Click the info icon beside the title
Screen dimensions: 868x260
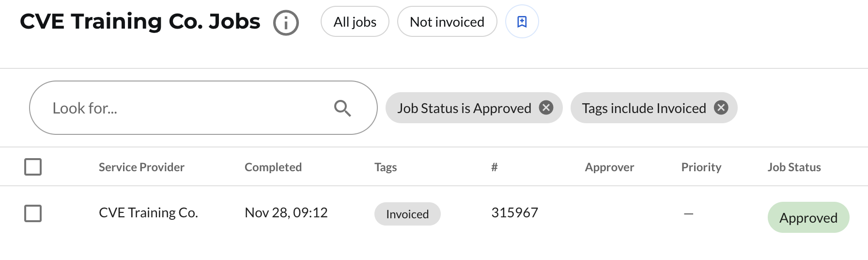pyautogui.click(x=286, y=23)
